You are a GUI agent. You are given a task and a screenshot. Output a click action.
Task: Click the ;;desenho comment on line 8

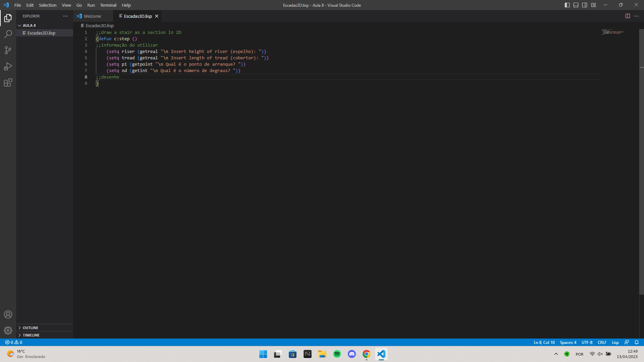coord(107,77)
